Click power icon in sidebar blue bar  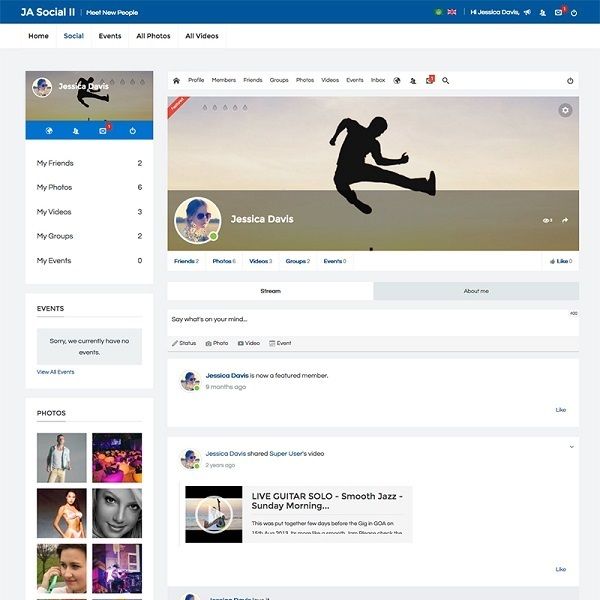(132, 131)
